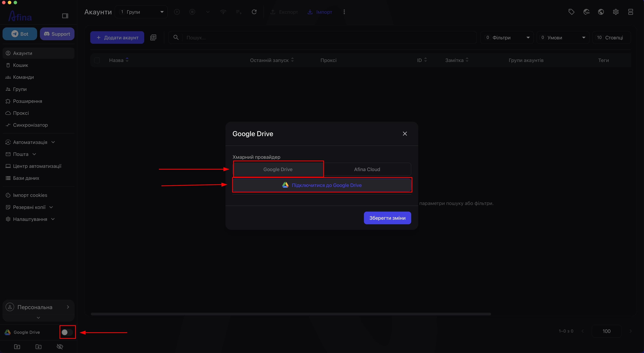This screenshot has height=353, width=644.
Task: Click the search magnifier icon
Action: click(x=176, y=38)
